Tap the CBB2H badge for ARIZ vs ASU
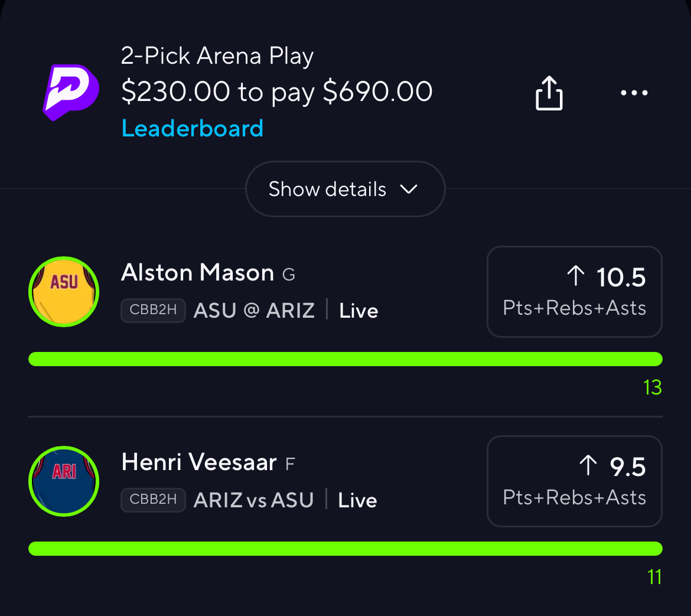The width and height of the screenshot is (691, 616). click(153, 500)
